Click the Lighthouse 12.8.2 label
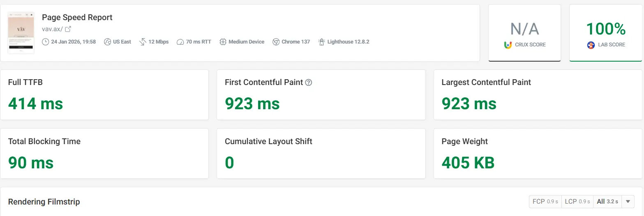The width and height of the screenshot is (644, 216). pos(349,42)
